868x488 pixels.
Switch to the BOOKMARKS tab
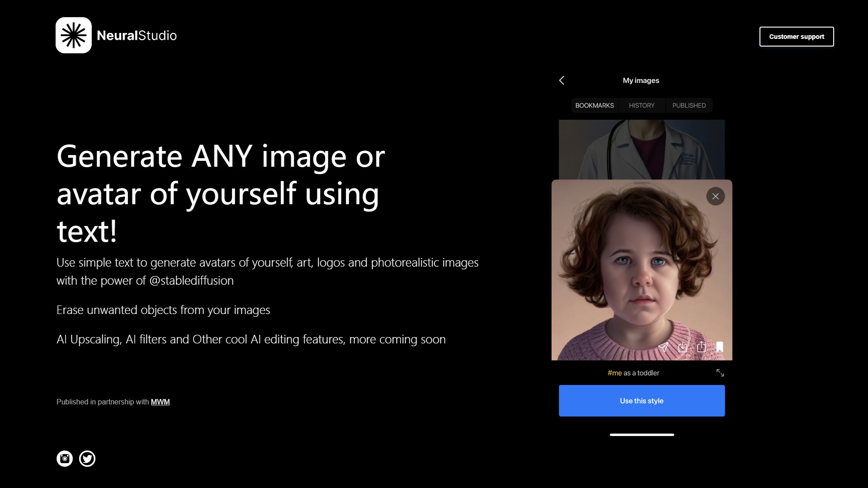click(x=594, y=105)
